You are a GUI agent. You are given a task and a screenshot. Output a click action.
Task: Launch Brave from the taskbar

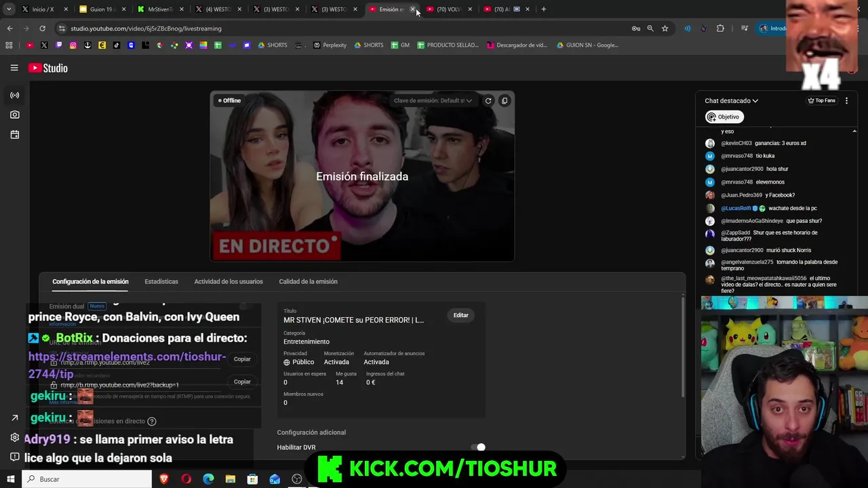(164, 479)
